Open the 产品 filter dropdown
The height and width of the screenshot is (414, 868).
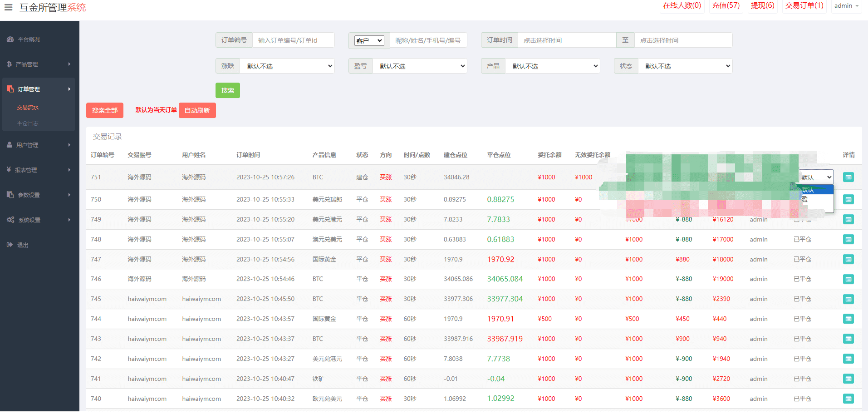(553, 66)
